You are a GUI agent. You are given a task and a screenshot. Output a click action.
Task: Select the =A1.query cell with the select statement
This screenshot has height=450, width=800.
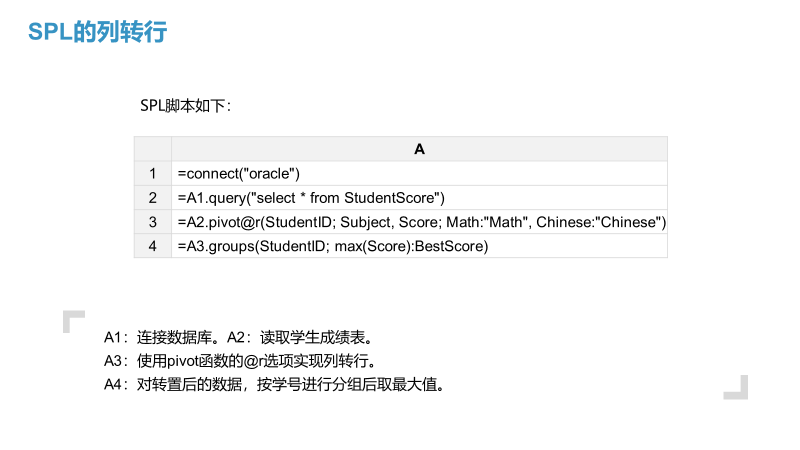pyautogui.click(x=310, y=197)
